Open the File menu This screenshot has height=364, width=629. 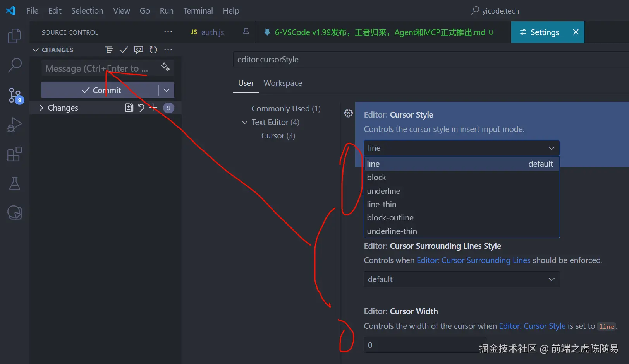tap(32, 10)
